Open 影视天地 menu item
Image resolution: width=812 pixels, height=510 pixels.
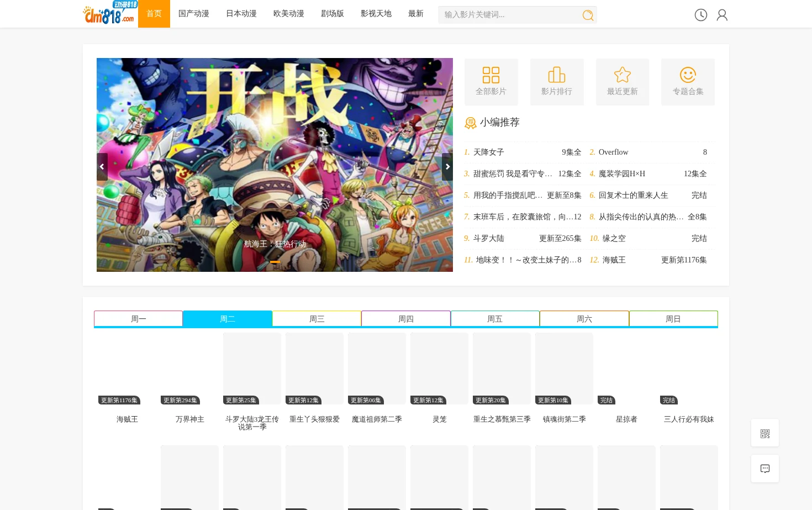coord(376,14)
